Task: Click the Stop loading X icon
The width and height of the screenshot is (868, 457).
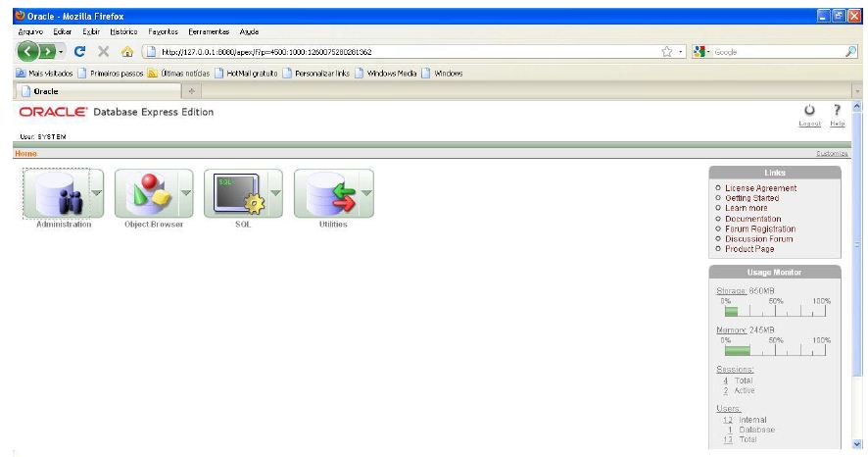Action: click(103, 52)
